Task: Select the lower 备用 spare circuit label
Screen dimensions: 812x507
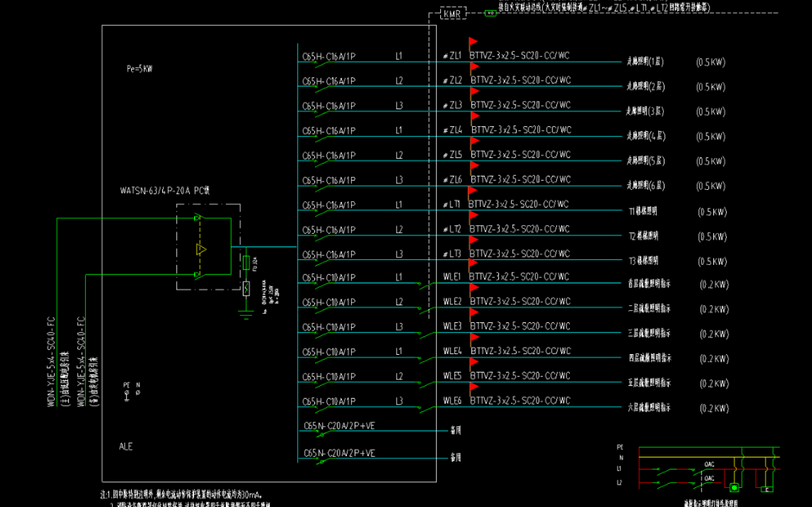Action: (x=456, y=457)
